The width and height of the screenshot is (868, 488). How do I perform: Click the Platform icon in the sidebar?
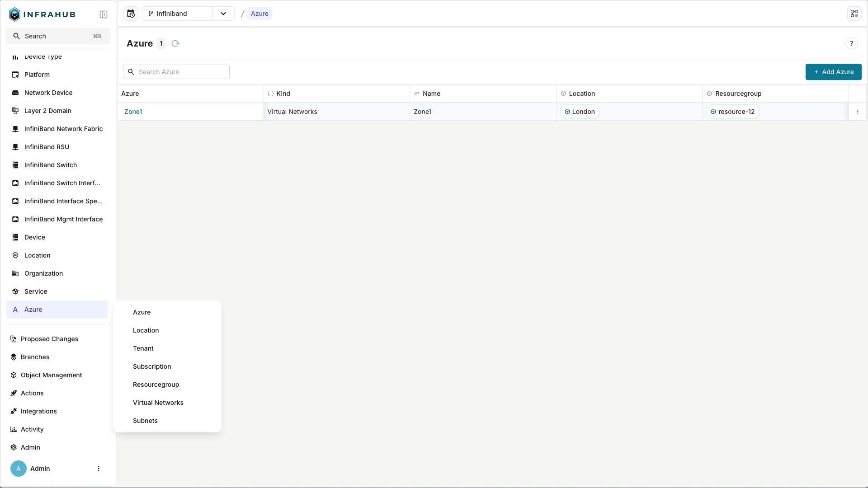click(x=15, y=75)
